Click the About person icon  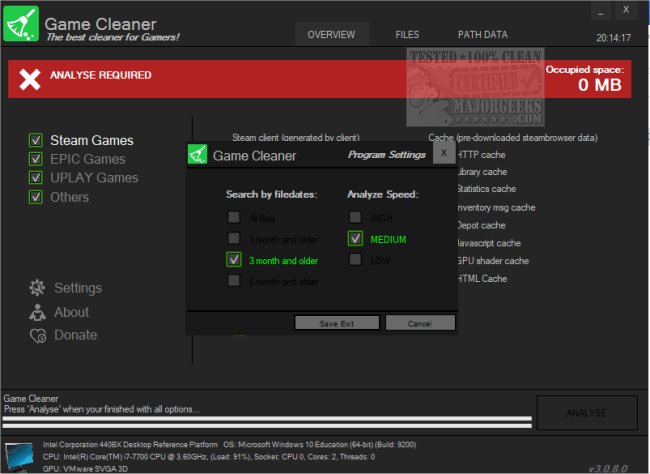[37, 312]
